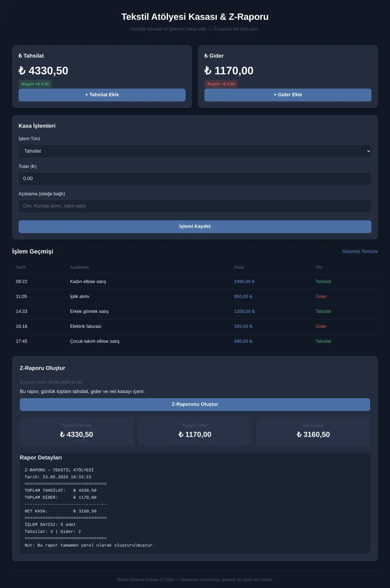The image size is (390, 588).
Task: Focus the Tutar amount input field
Action: click(195, 179)
